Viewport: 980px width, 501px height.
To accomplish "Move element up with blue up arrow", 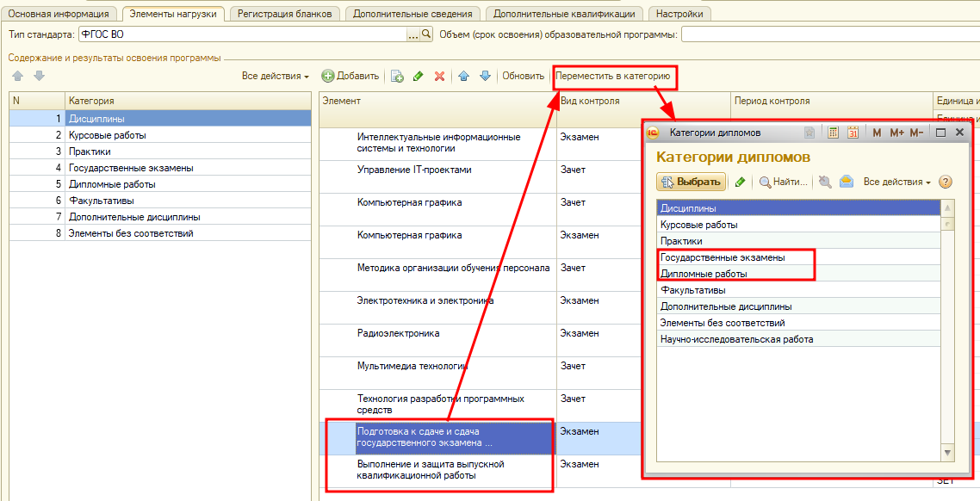I will coord(464,76).
